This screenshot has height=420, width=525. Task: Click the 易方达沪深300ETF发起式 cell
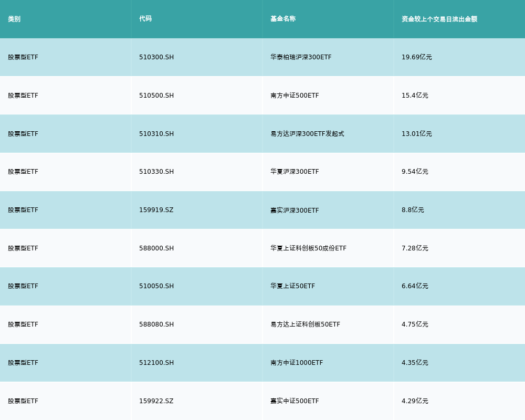click(307, 134)
